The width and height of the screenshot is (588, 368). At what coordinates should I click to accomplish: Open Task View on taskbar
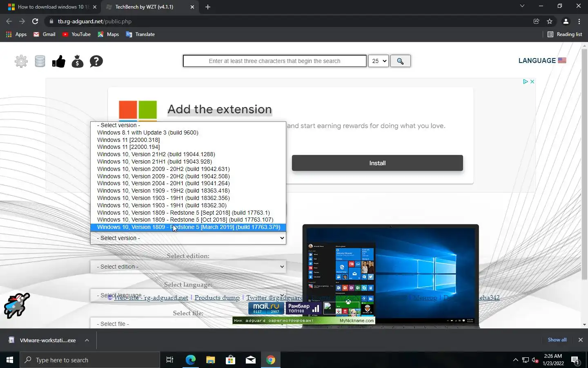[170, 360]
